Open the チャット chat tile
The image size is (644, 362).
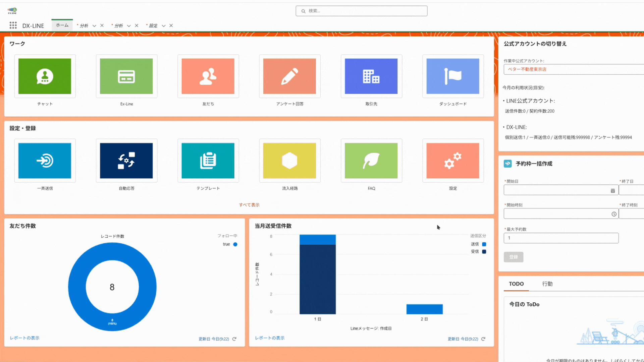pos(45,76)
